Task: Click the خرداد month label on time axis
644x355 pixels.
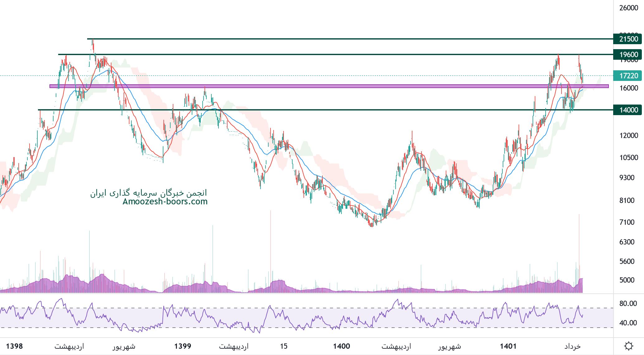Action: point(572,346)
